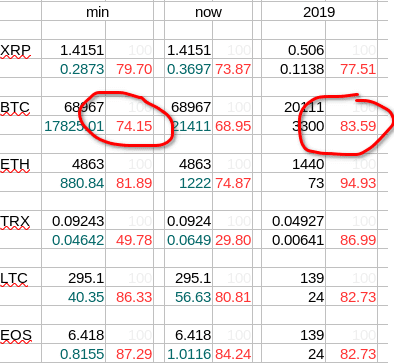Select the red 77.51 cell
Image resolution: width=394 pixels, height=363 pixels.
[x=351, y=69]
